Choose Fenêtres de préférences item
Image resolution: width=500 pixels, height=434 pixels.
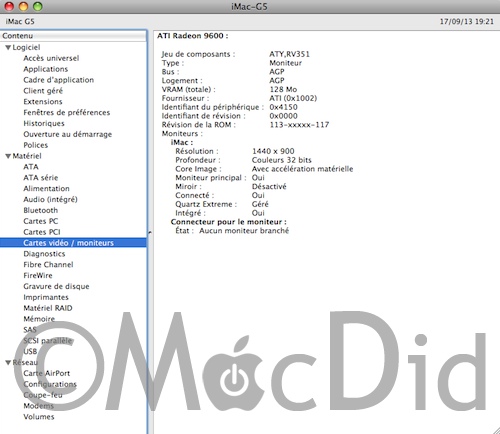[x=67, y=113]
